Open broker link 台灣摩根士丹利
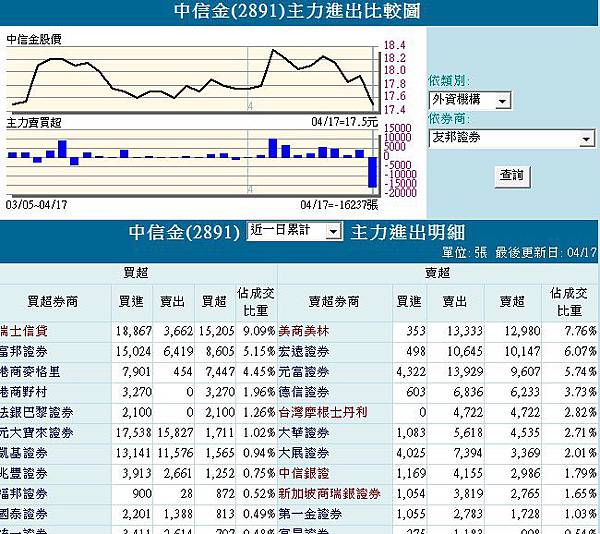Screen dimensions: 600x534 tap(323, 412)
